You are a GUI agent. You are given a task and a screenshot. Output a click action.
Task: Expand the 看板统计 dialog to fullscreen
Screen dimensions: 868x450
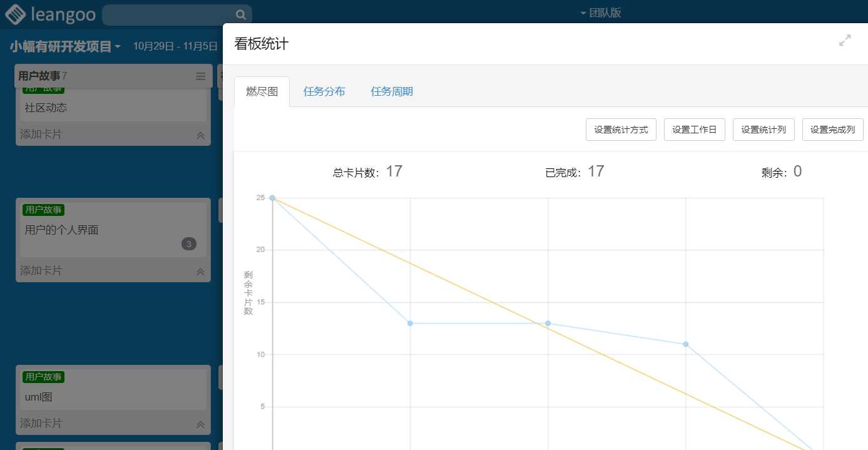(846, 39)
